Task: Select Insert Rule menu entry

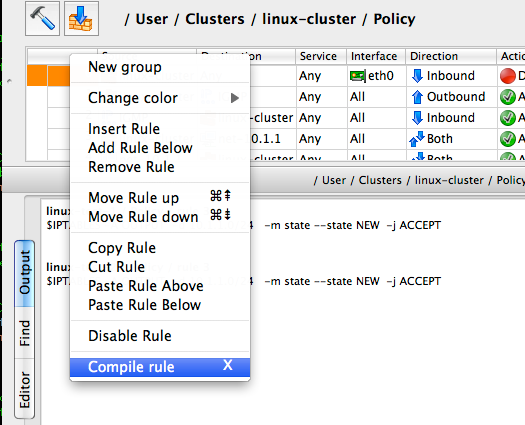Action: point(160,129)
